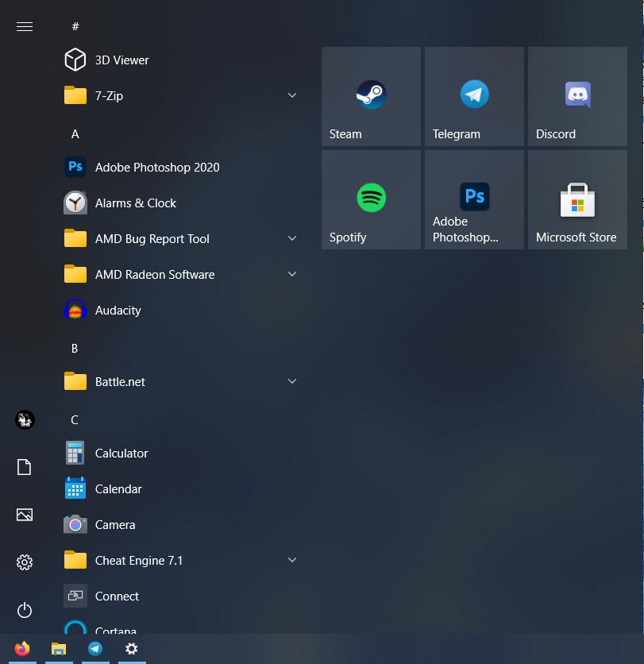Launch Photoshop via its Ps list icon
The height and width of the screenshot is (664, 644).
[75, 167]
